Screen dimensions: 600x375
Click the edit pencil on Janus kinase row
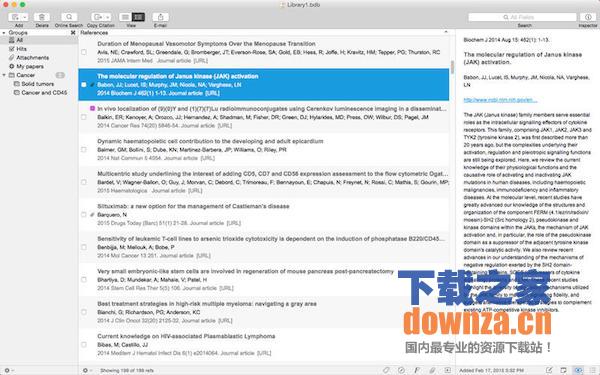tap(92, 85)
